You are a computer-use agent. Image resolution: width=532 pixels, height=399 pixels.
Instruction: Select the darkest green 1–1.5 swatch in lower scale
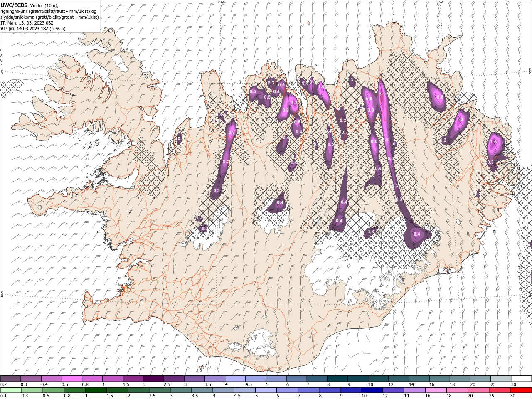click(x=96, y=390)
